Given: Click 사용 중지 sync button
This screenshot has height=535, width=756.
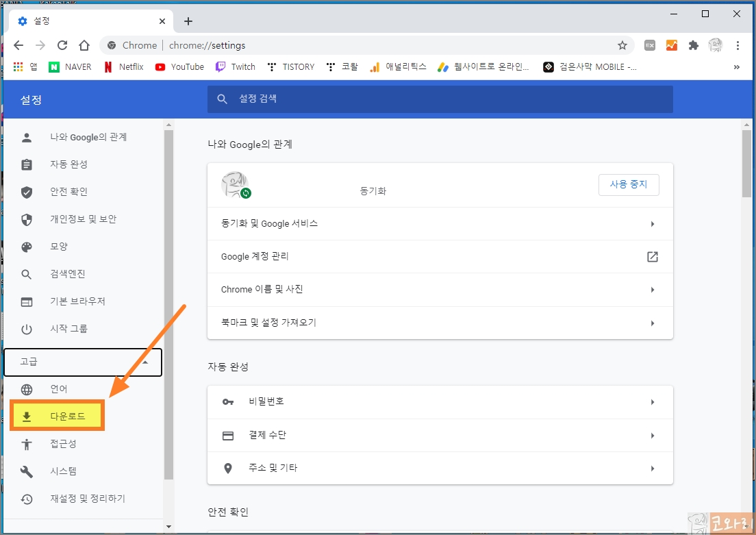Looking at the screenshot, I should coord(629,184).
